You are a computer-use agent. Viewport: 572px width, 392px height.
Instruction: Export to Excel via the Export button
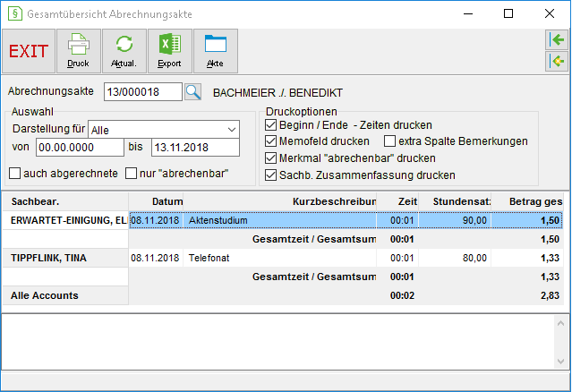coord(169,51)
